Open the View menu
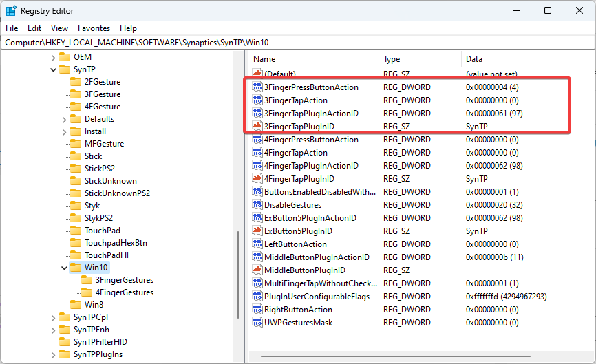The width and height of the screenshot is (596, 364). [59, 28]
